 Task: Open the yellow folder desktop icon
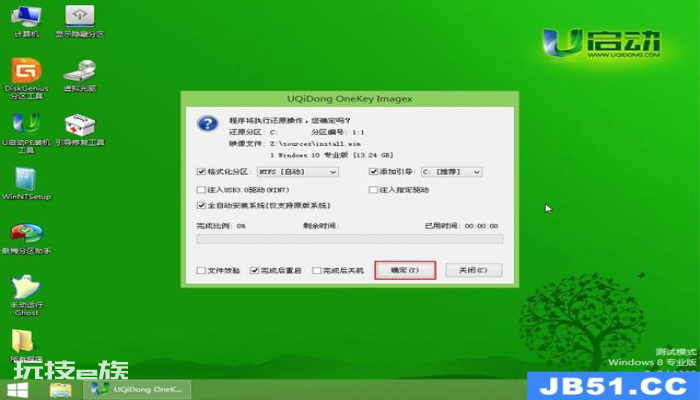[x=22, y=342]
